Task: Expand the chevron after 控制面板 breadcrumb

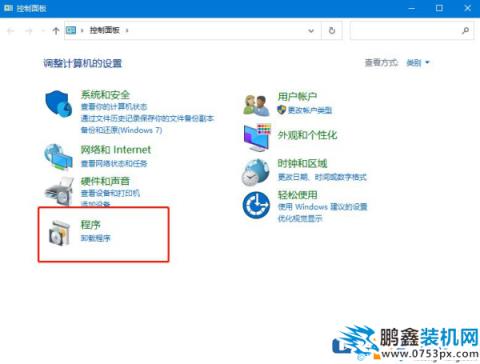Action: coord(127,31)
